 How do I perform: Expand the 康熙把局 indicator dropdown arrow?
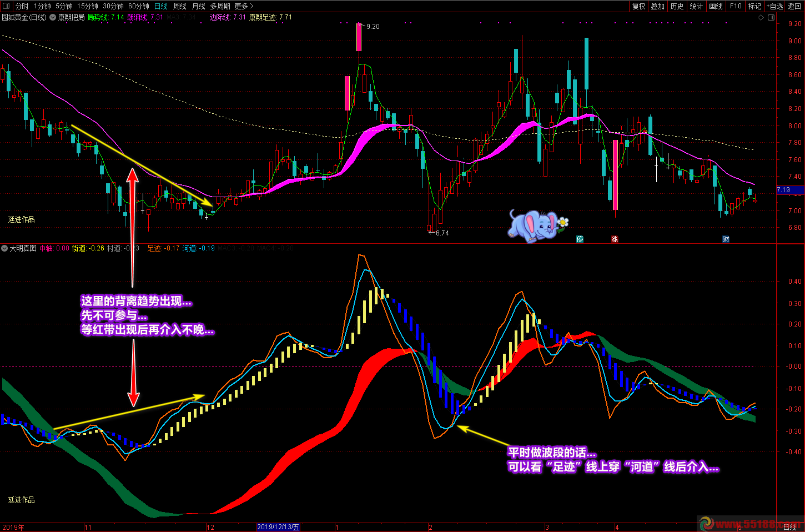coord(53,17)
